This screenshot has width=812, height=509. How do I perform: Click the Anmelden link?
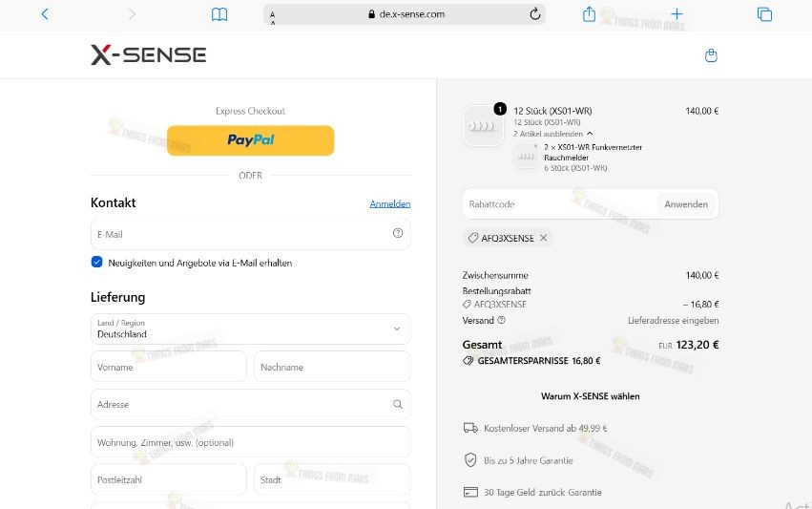point(390,203)
